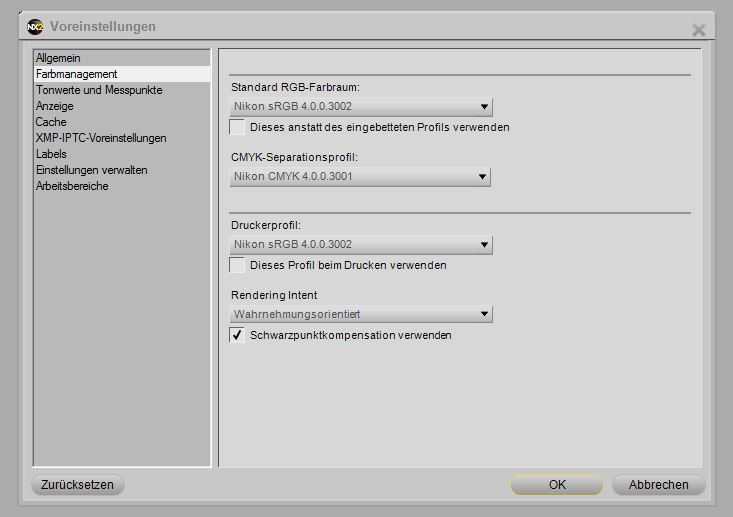Click the 'Standard RGB-Farbraum:' label
Image resolution: width=733 pixels, height=517 pixels.
tap(295, 87)
